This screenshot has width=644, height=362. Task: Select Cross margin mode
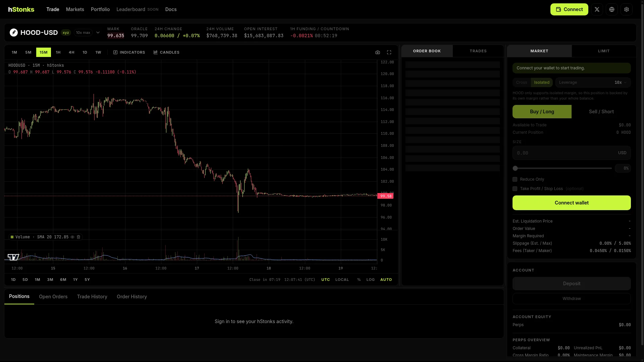click(x=522, y=82)
